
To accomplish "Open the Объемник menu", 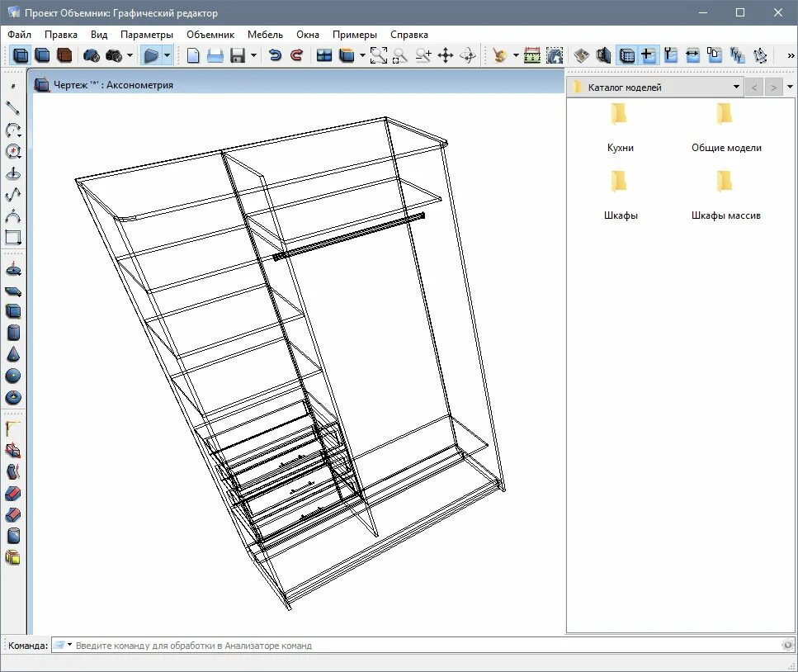I will (x=210, y=35).
